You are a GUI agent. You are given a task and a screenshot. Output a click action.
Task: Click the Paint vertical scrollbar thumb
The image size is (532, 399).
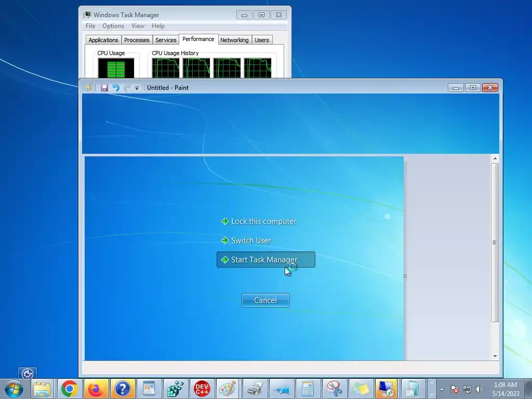(x=495, y=242)
